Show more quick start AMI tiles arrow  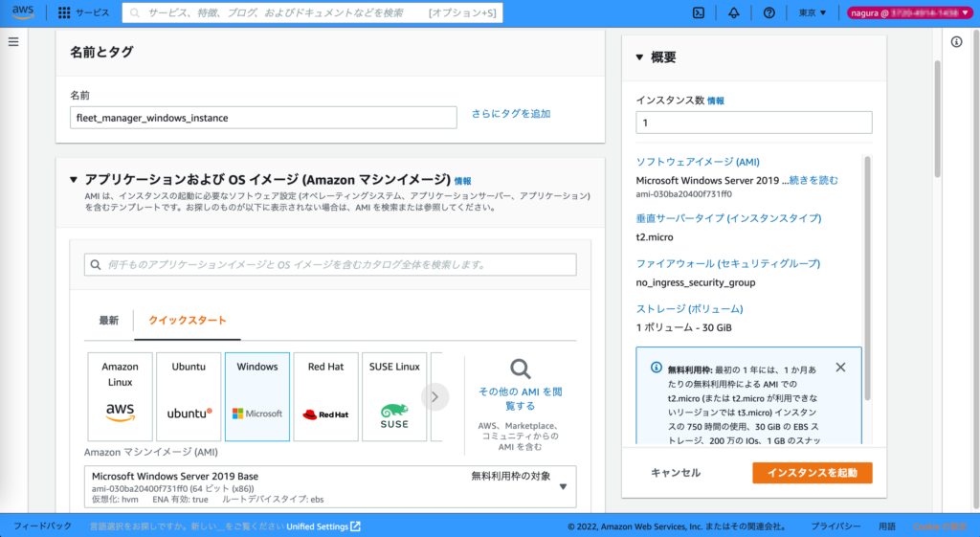pos(435,397)
